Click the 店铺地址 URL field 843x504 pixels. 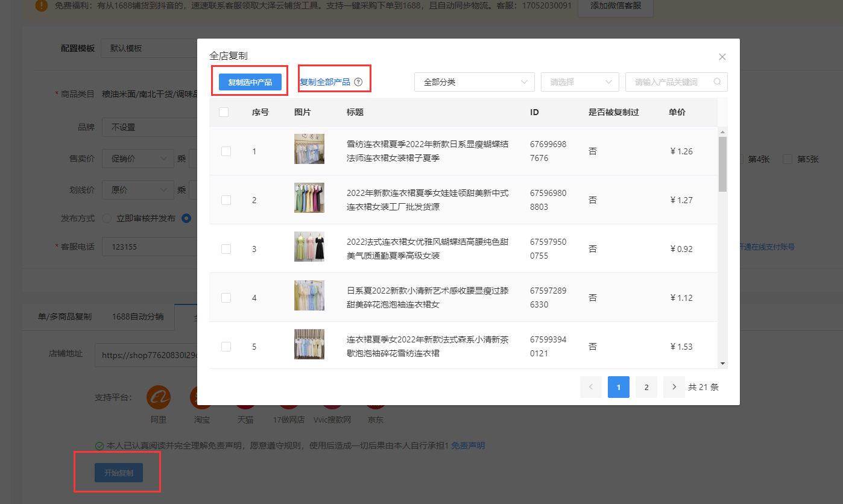click(146, 356)
